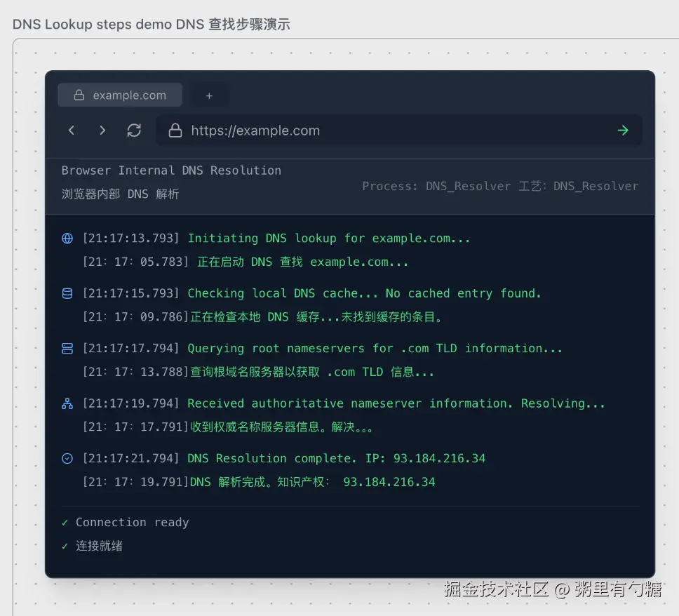The image size is (679, 616).
Task: Click the lock icon on example.com tab
Action: [79, 95]
